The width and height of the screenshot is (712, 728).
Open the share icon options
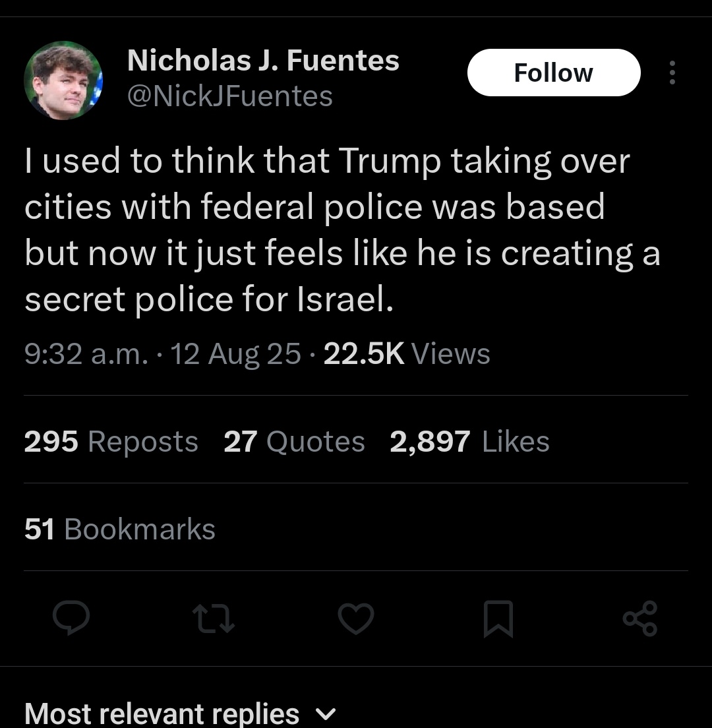click(x=639, y=619)
